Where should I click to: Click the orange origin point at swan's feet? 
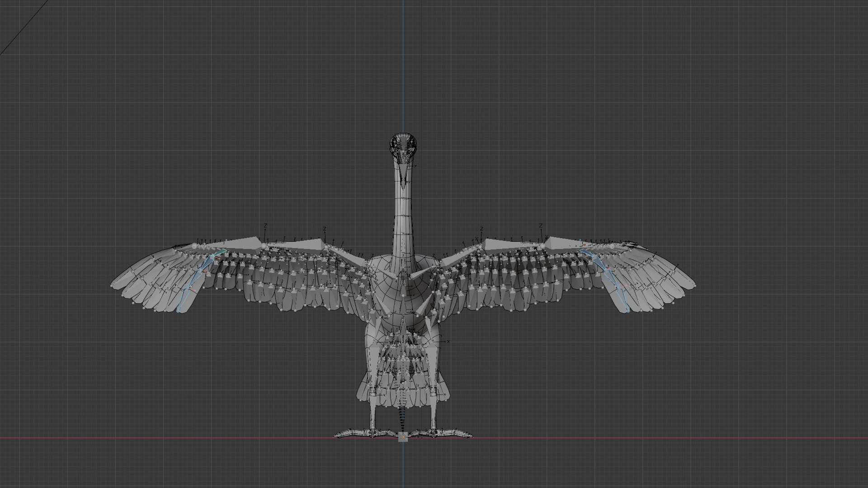403,437
